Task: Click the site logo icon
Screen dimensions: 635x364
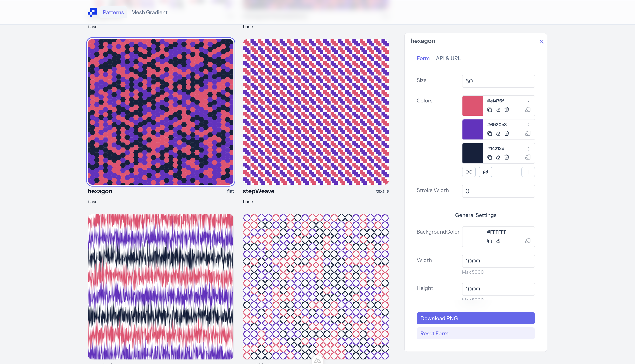Action: coord(92,12)
